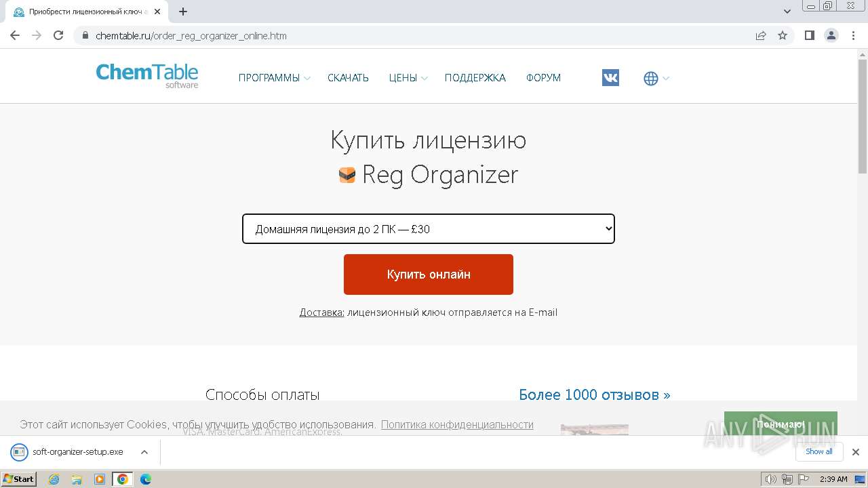868x488 pixels.
Task: Bookmark this page with the star icon
Action: (783, 35)
